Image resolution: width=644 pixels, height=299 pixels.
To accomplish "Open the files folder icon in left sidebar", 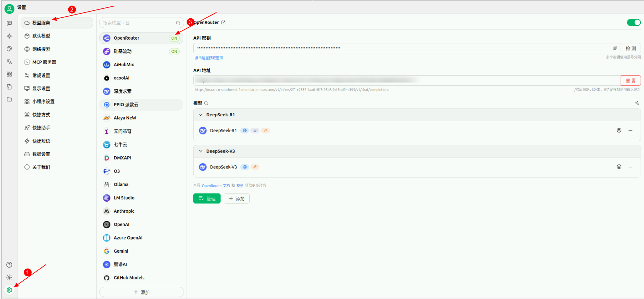I will click(9, 99).
